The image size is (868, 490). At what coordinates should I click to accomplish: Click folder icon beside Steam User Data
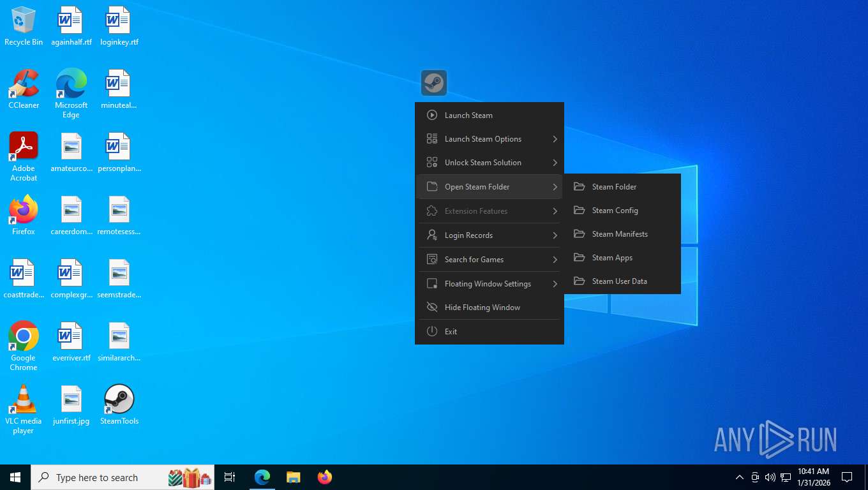tap(580, 281)
